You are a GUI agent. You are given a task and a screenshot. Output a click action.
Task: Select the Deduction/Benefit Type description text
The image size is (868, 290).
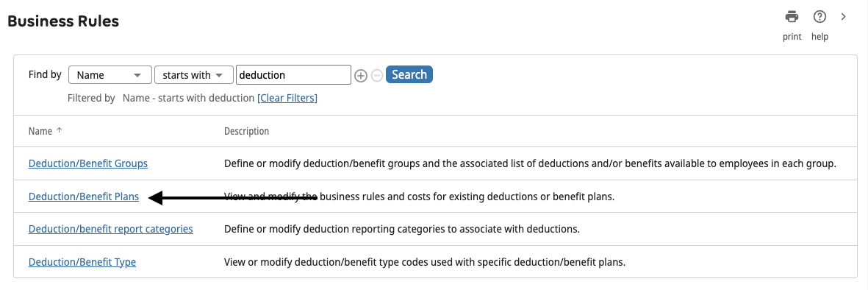(425, 262)
